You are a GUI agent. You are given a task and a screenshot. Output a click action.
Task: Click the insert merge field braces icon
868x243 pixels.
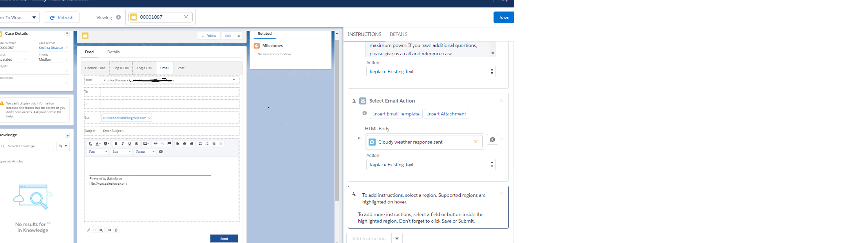click(x=95, y=230)
